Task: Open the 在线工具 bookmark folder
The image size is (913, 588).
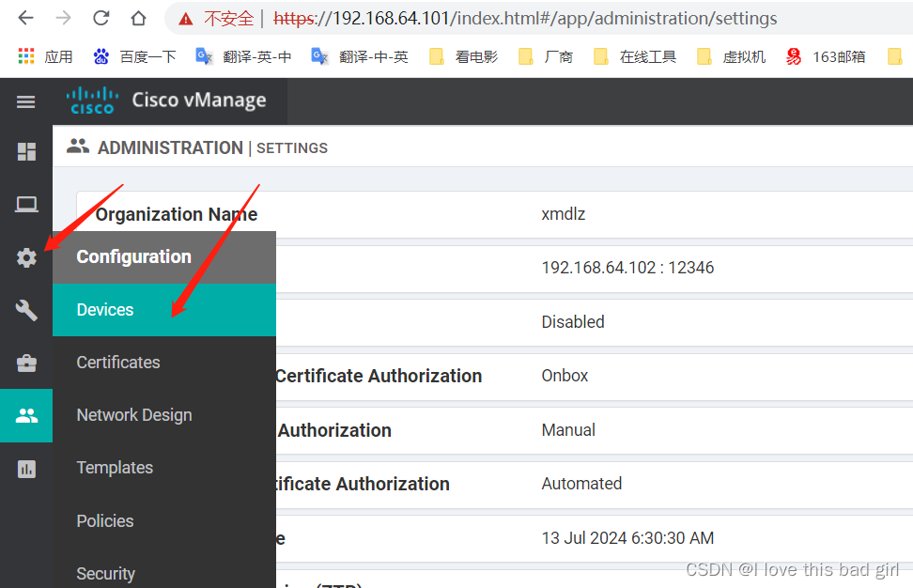Action: click(635, 56)
